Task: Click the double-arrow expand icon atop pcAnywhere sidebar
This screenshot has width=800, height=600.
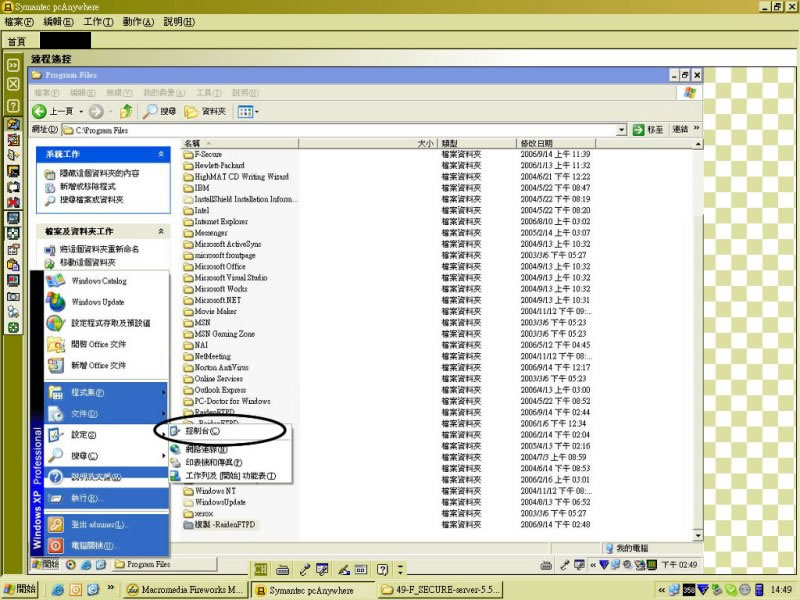Action: [x=14, y=65]
